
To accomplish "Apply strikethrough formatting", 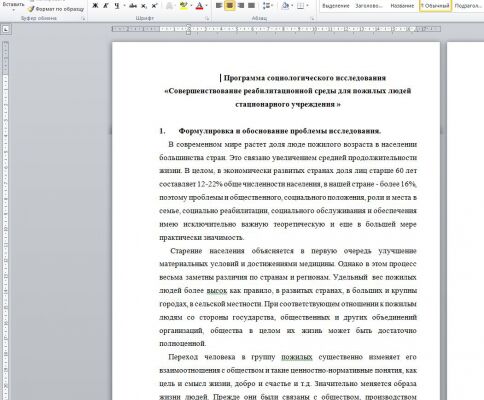I will pyautogui.click(x=133, y=6).
